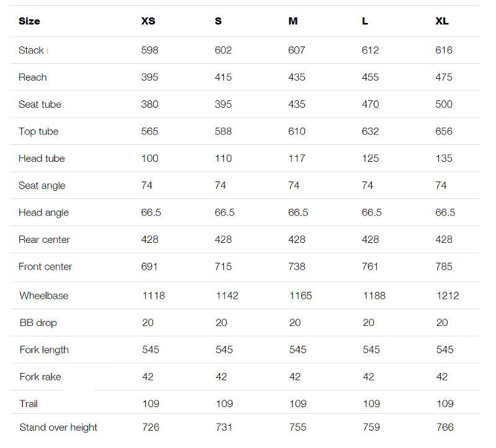Click the Stack value 598 for XS
The image size is (496, 448).
click(x=150, y=50)
